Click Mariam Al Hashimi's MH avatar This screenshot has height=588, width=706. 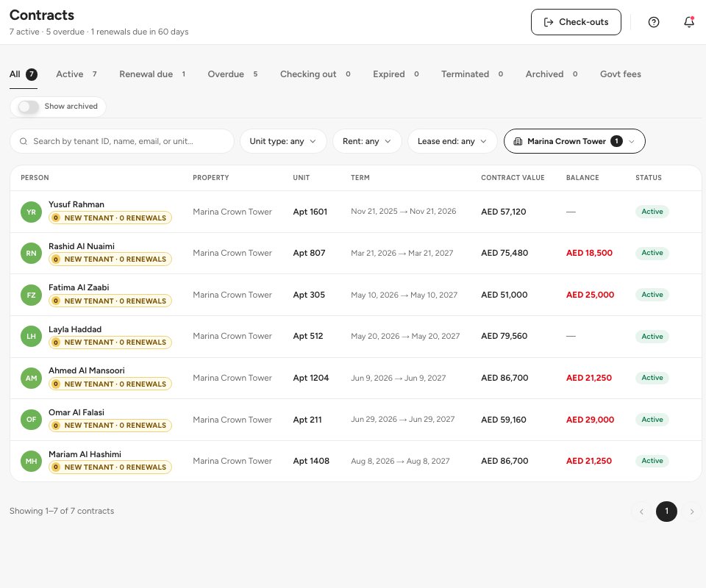click(x=31, y=461)
